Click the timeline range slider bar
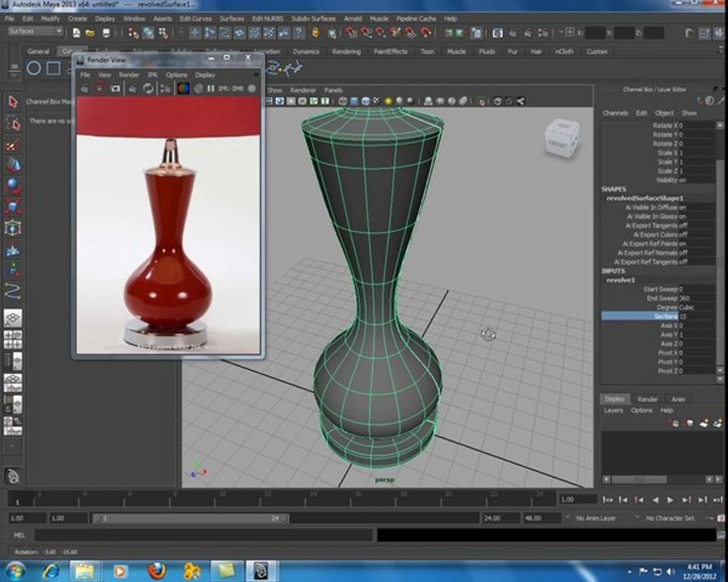728x582 pixels. coord(190,518)
